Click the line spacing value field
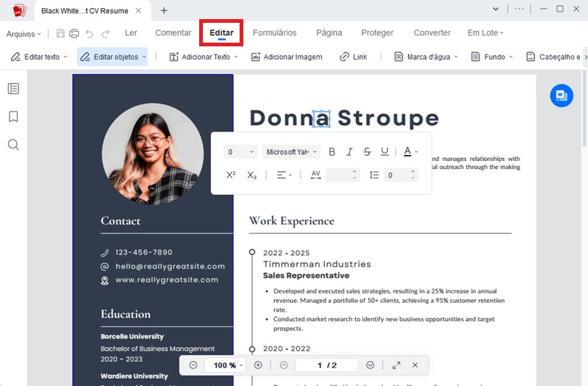The height and width of the screenshot is (386, 588). tap(396, 175)
